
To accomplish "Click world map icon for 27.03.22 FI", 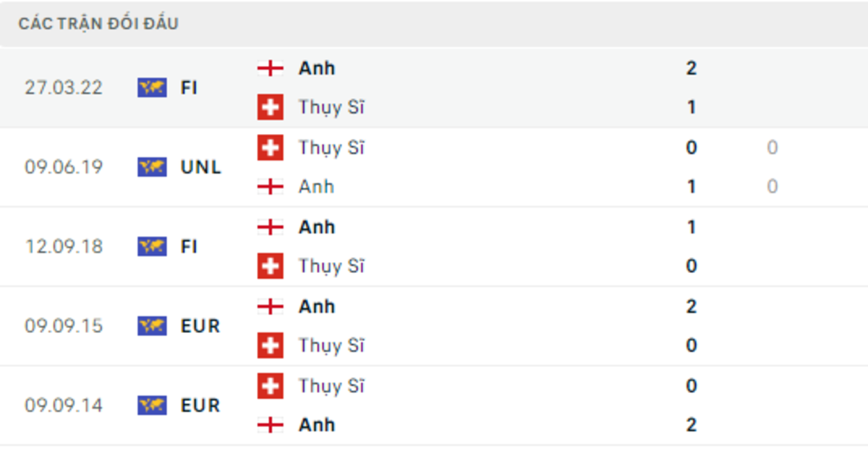I will point(152,88).
